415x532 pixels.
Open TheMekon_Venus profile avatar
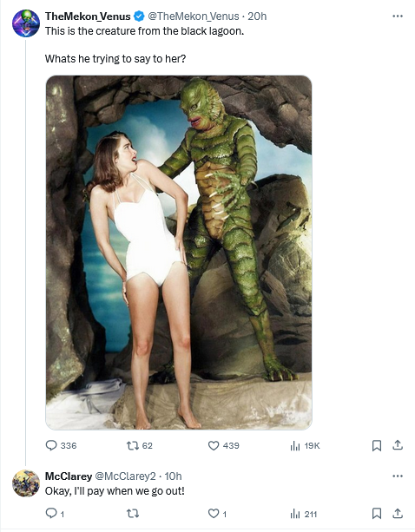pos(26,23)
